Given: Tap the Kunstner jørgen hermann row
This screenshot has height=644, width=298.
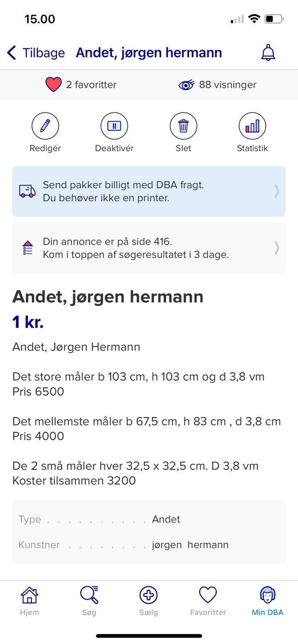Looking at the screenshot, I should pos(149,545).
